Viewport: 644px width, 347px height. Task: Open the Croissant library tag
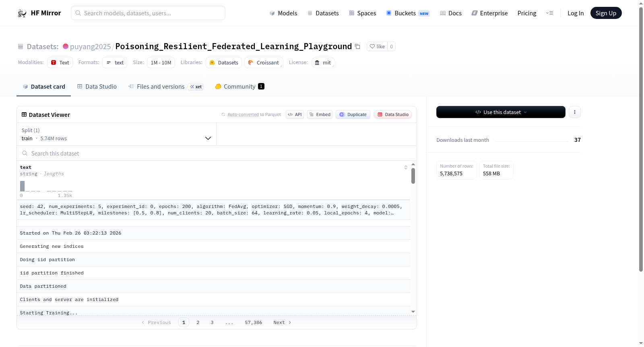click(264, 62)
